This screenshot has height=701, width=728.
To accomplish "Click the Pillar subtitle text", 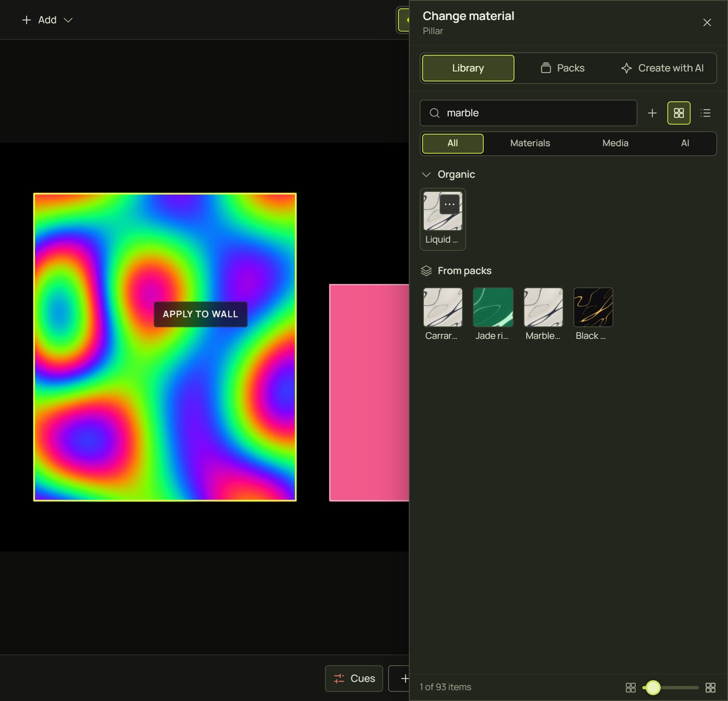I will 433,31.
